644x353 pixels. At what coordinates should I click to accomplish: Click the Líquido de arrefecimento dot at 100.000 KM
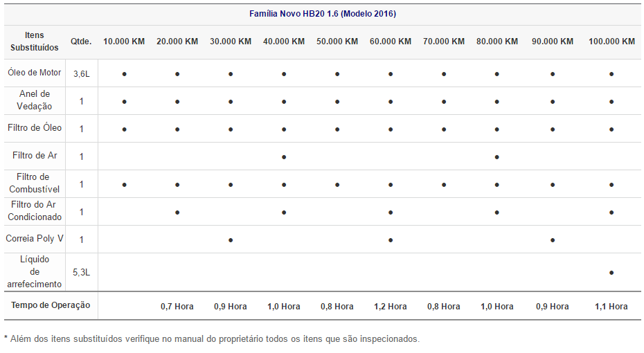tap(611, 273)
